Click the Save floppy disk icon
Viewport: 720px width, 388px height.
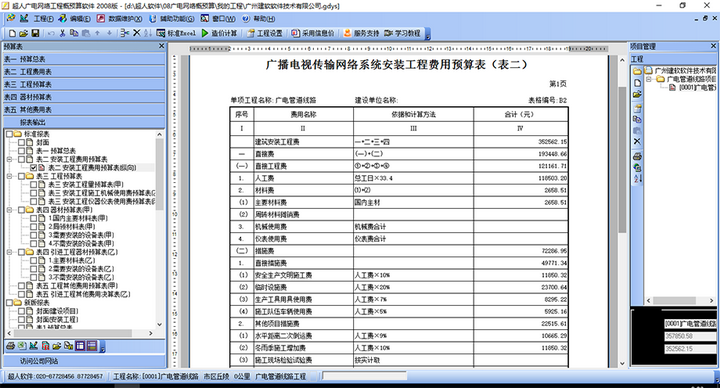(35, 33)
